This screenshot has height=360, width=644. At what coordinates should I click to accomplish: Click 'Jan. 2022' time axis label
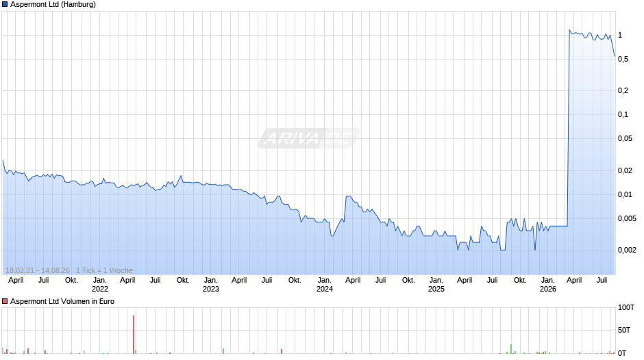(x=100, y=285)
